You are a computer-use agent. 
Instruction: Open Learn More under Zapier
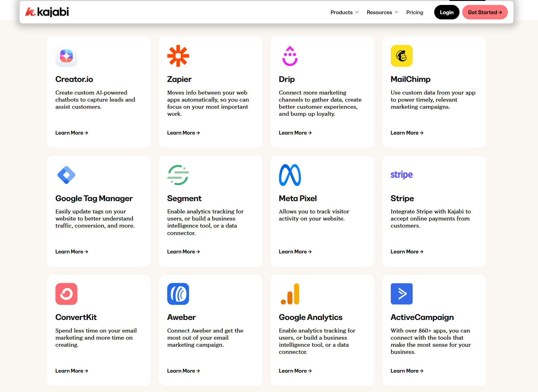[x=184, y=133]
